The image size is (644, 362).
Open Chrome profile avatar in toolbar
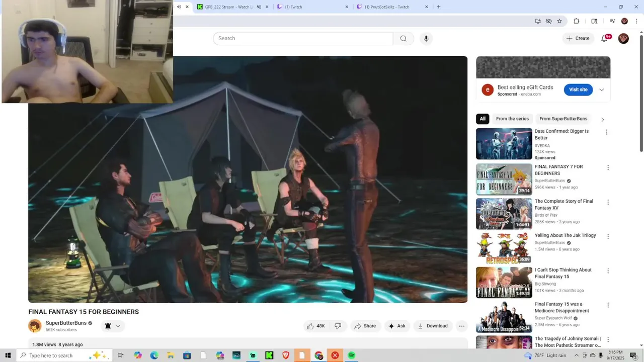pos(624,21)
